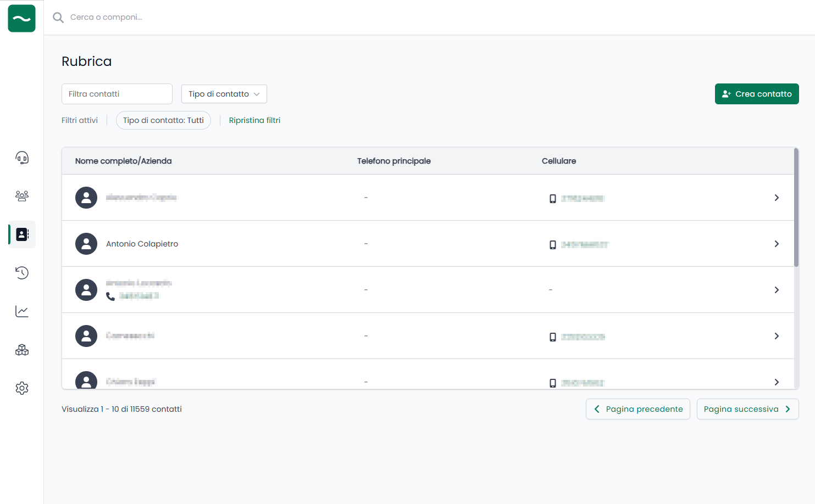Open call history clock icon
This screenshot has height=504, width=815.
(22, 273)
